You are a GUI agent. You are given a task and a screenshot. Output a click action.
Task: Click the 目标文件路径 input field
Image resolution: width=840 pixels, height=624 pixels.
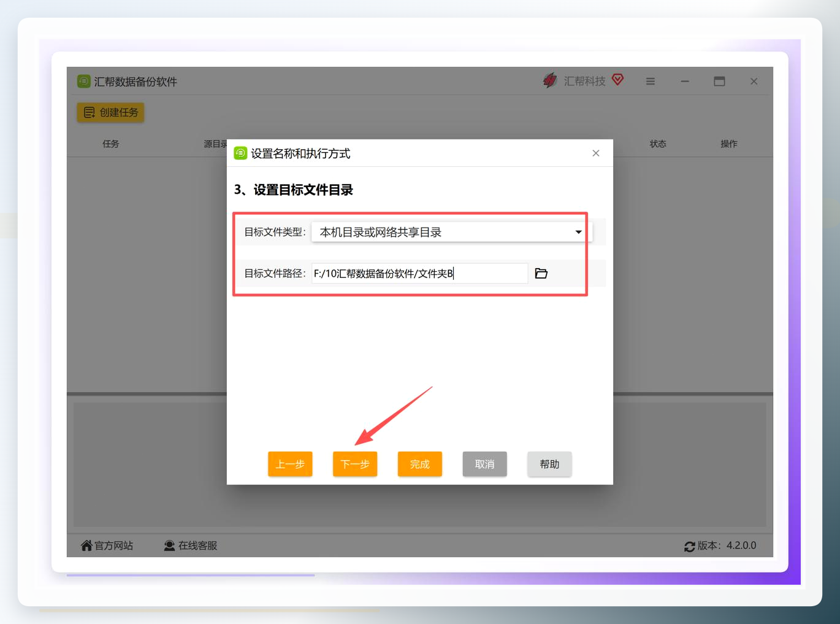click(419, 274)
